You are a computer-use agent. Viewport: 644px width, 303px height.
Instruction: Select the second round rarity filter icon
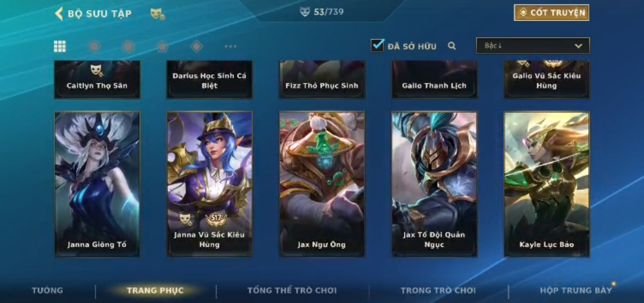[x=128, y=46]
